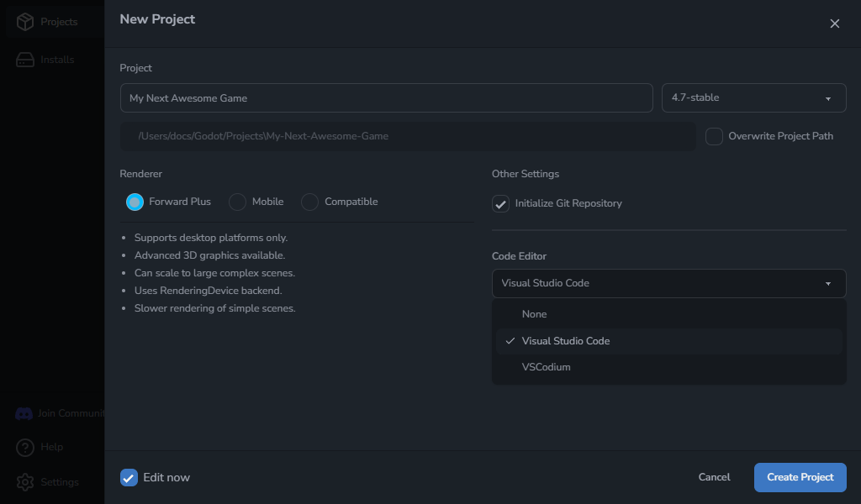
Task: Click the project path field
Action: (x=408, y=137)
